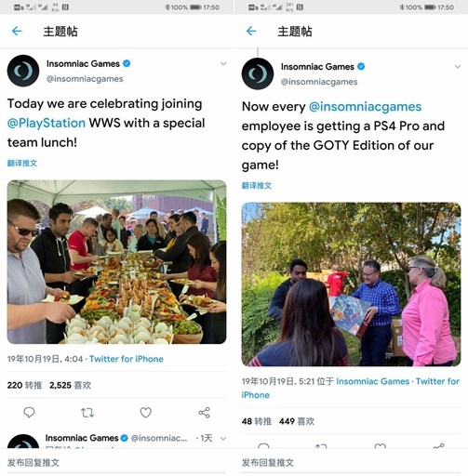This screenshot has height=476, width=468.
Task: Reply to the team lunch tweet
Action: [x=29, y=413]
